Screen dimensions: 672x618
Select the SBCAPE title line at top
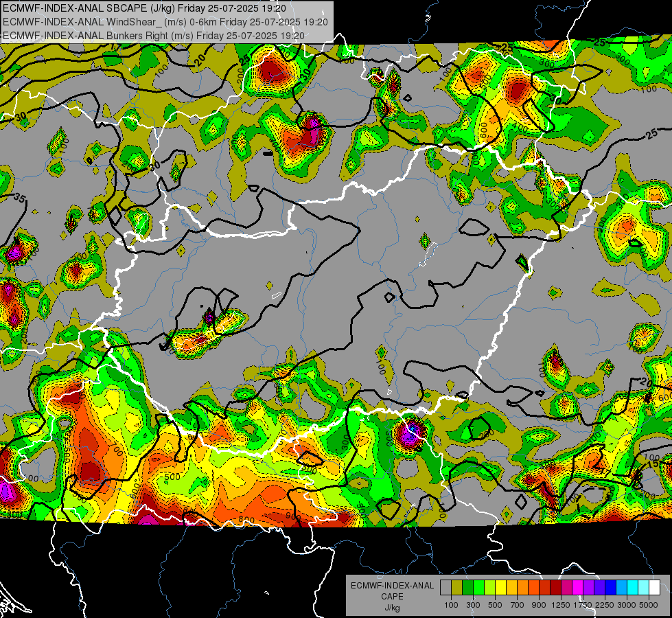(x=144, y=8)
